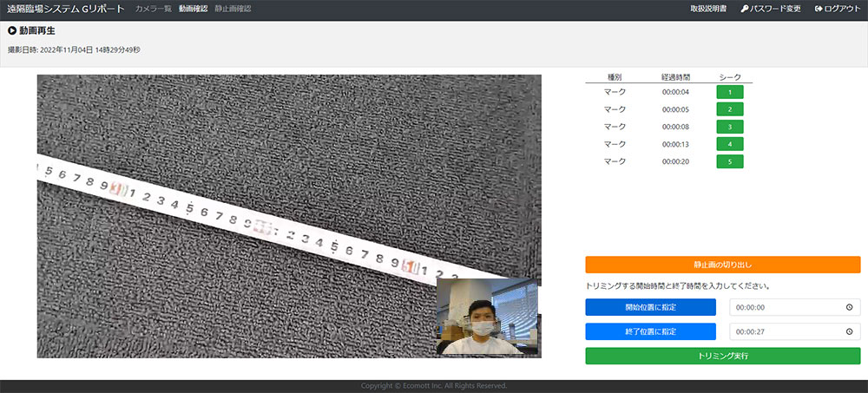
Task: Click the picture-in-picture webcam thumbnail
Action: [487, 316]
